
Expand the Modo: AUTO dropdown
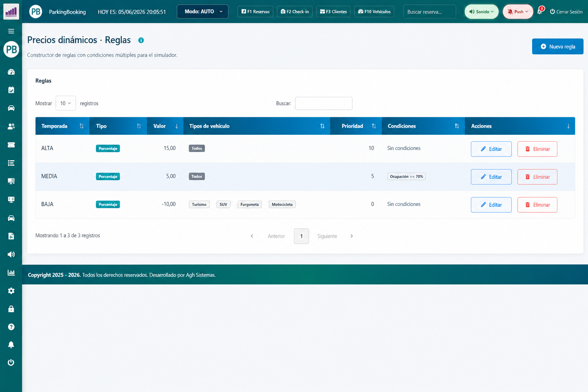click(x=203, y=11)
